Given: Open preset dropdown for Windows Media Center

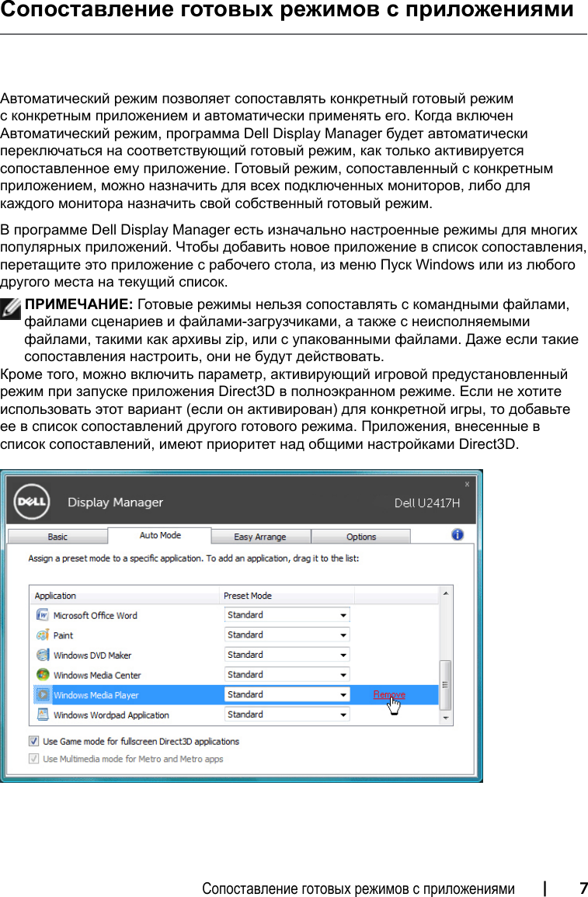Looking at the screenshot, I should pyautogui.click(x=287, y=675).
